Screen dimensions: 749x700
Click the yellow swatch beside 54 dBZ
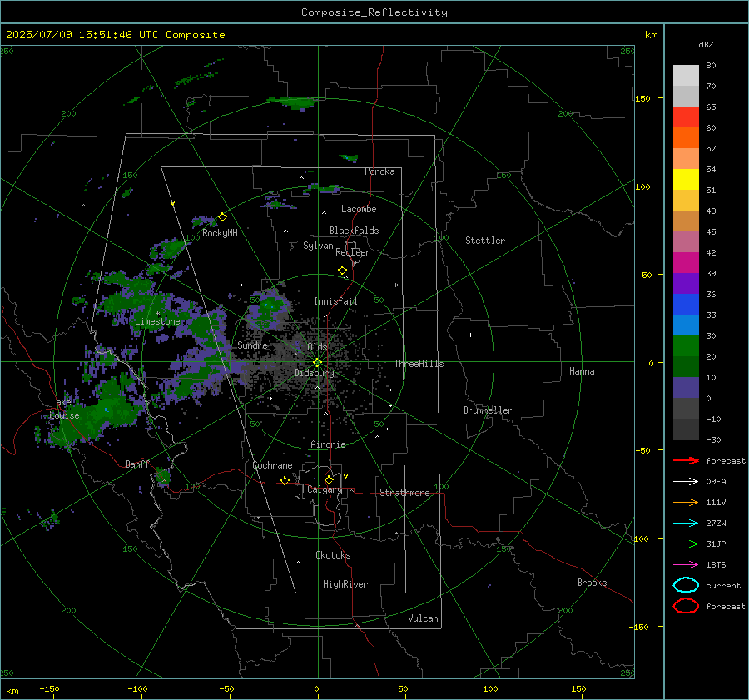tap(686, 179)
